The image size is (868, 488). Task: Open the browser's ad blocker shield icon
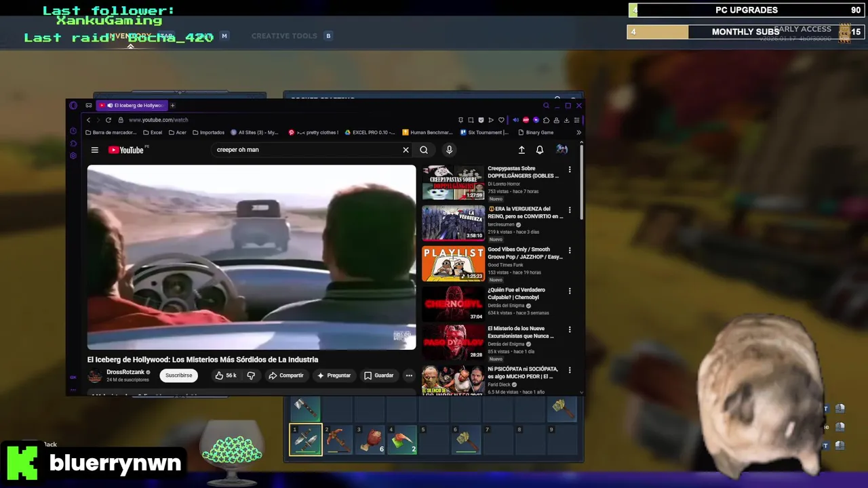(x=481, y=120)
